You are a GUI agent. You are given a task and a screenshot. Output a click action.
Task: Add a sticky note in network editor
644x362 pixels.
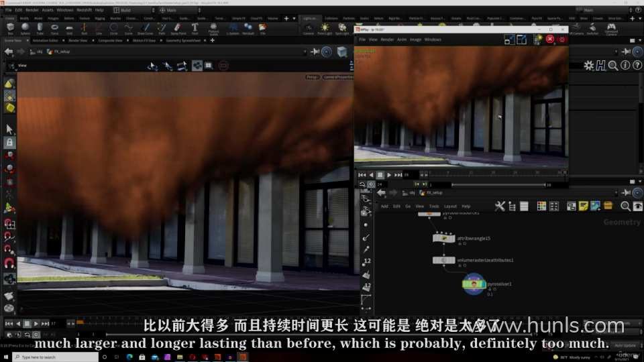coord(583,206)
